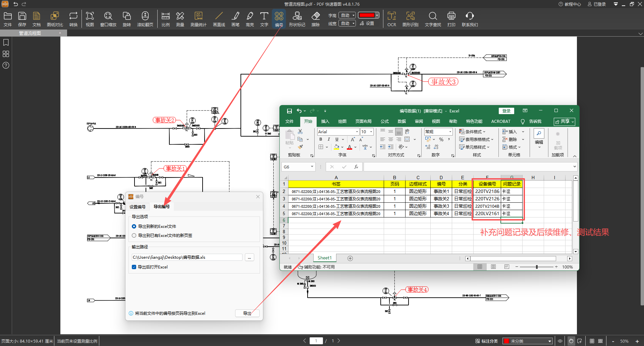Open the OCR tool
The height and width of the screenshot is (346, 644).
click(391, 19)
